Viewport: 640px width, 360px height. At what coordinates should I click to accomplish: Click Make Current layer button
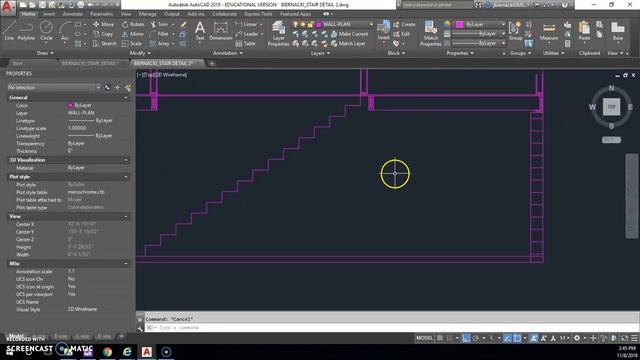point(349,34)
